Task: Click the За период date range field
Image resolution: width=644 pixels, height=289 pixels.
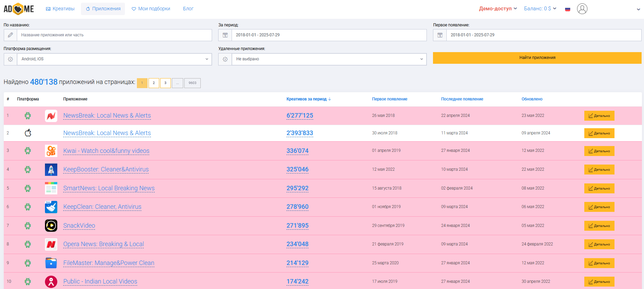Action: point(329,35)
